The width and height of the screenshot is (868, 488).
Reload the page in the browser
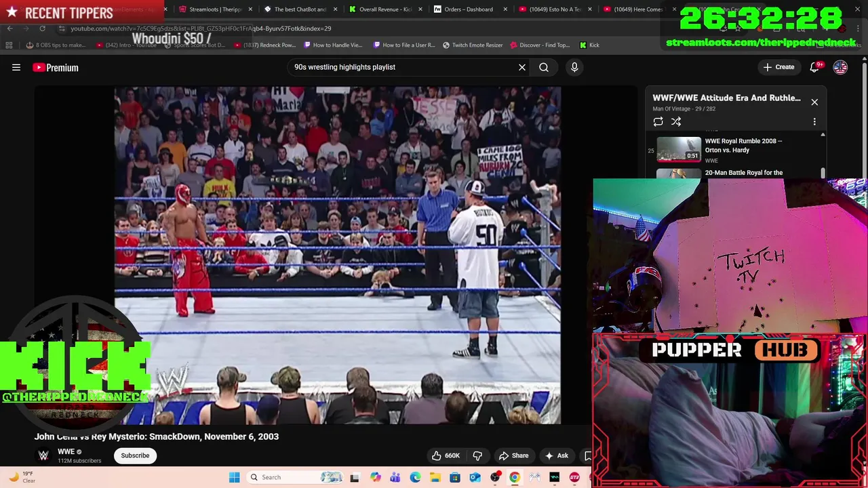(x=42, y=28)
